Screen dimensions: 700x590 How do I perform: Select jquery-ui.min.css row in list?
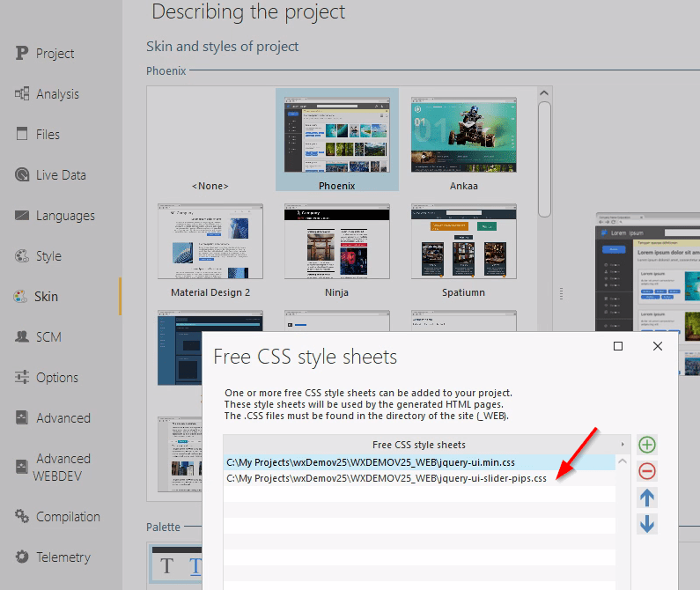[370, 461]
